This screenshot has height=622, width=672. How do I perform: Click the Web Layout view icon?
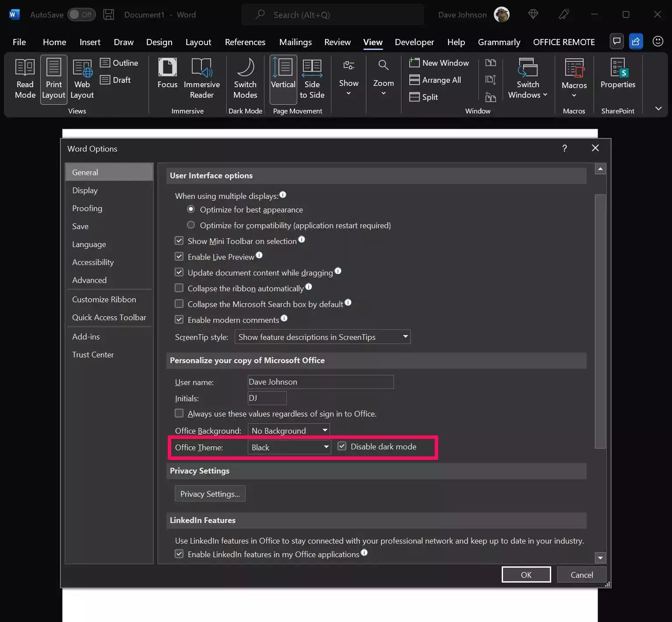point(82,79)
